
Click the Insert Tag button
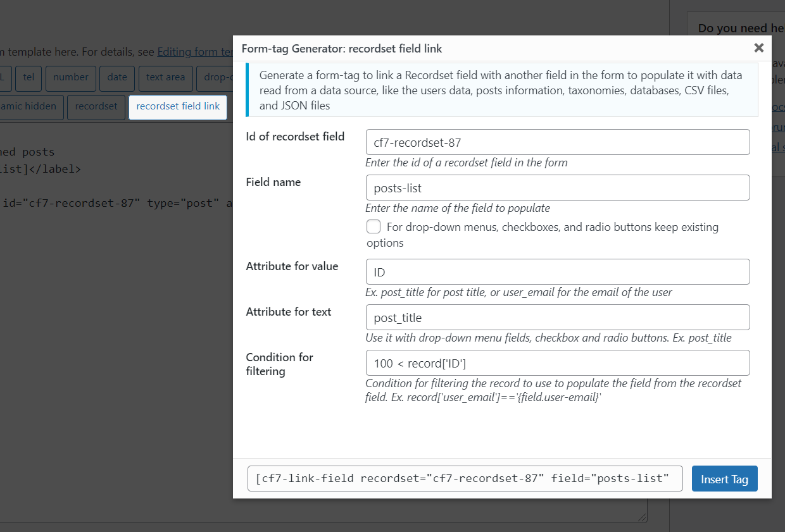[x=724, y=479]
